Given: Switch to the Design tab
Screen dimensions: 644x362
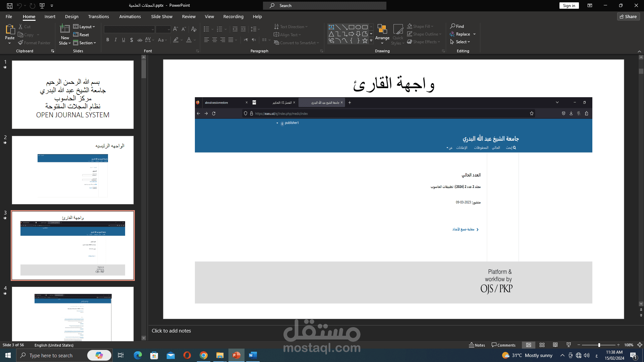Looking at the screenshot, I should coord(72,16).
